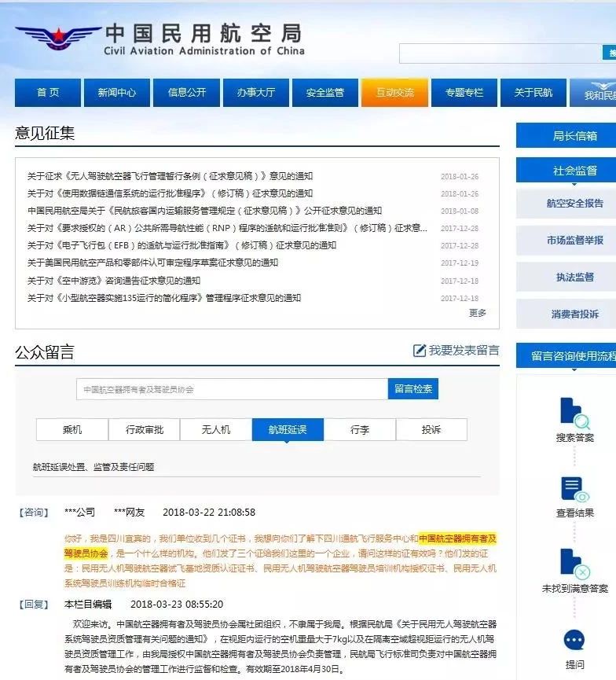Open 信息公开 navigation item
616x680 pixels.
point(187,93)
